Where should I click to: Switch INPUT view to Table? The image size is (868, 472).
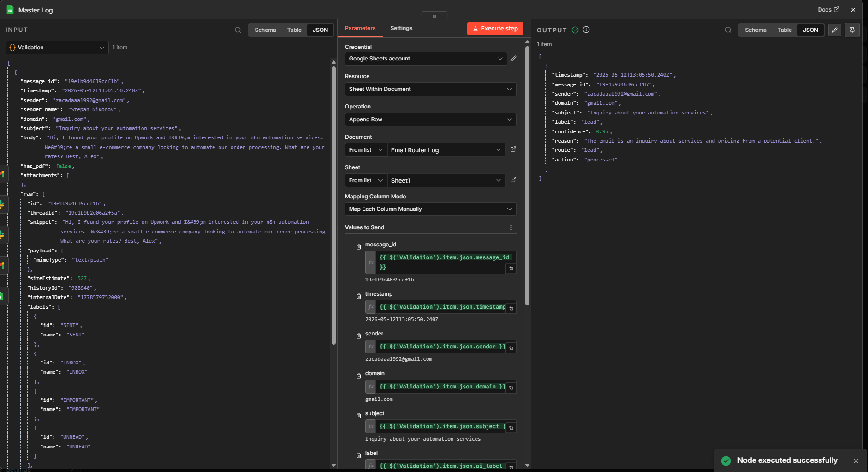(x=294, y=30)
